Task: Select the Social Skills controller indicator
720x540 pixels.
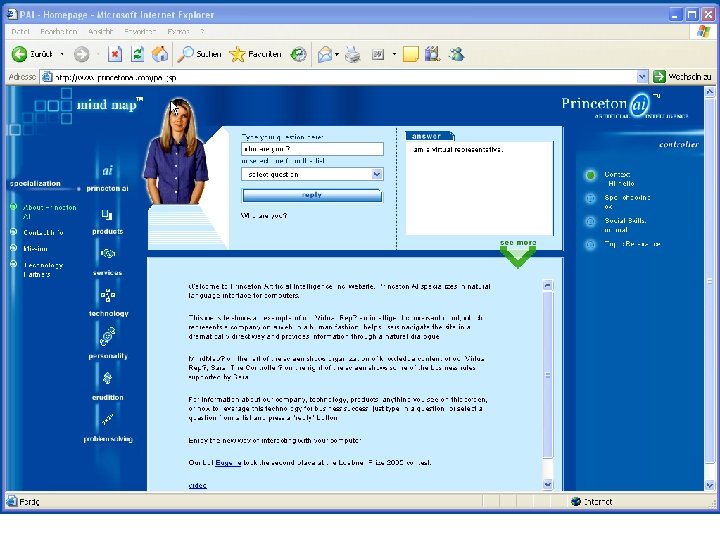Action: 591,221
